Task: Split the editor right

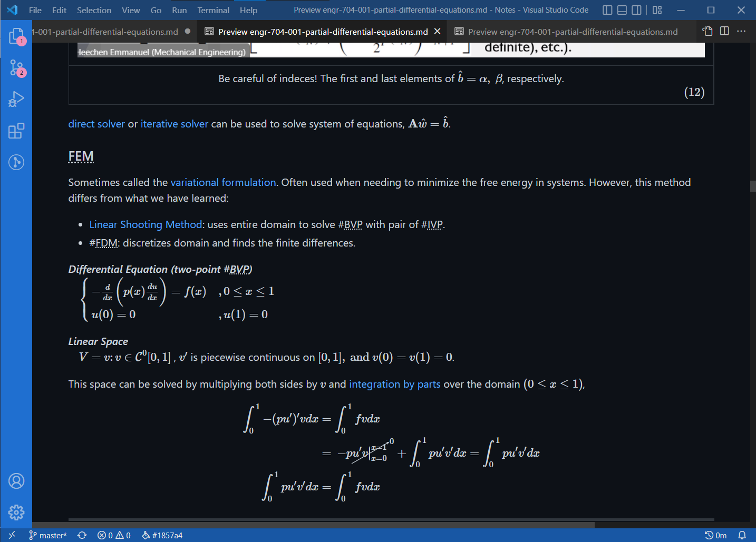Action: pos(724,31)
